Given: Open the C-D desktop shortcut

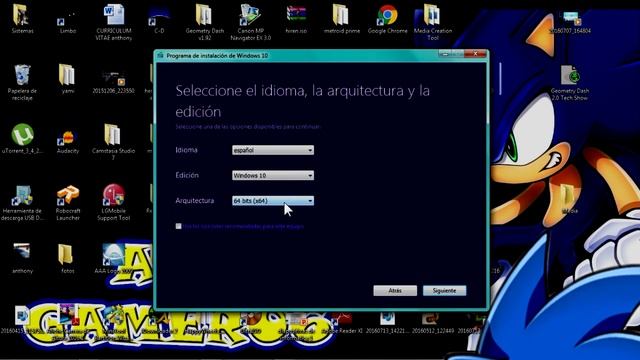Looking at the screenshot, I should click(159, 16).
